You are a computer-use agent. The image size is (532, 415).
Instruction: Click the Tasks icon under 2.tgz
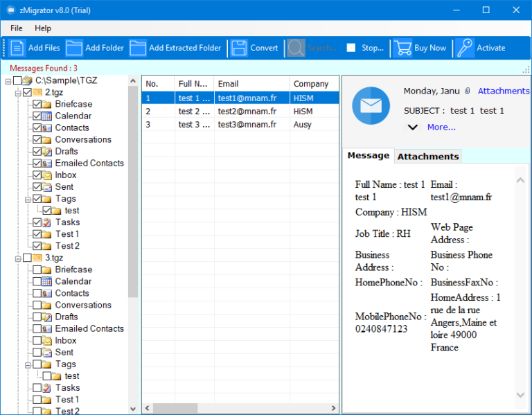[x=47, y=222]
